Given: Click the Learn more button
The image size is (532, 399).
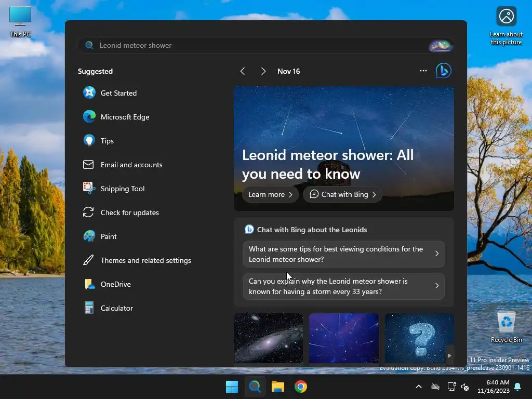Looking at the screenshot, I should (270, 194).
